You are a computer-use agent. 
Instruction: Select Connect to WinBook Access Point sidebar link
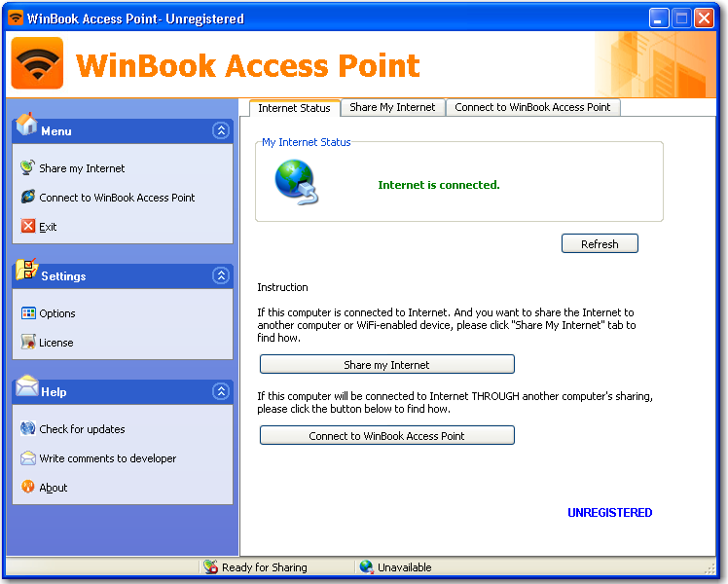point(117,198)
